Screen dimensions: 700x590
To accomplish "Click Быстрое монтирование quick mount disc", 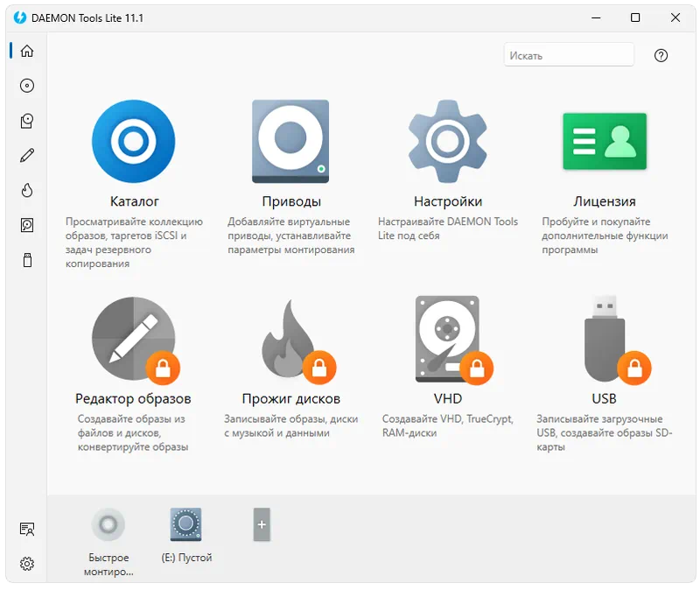I will tap(108, 525).
